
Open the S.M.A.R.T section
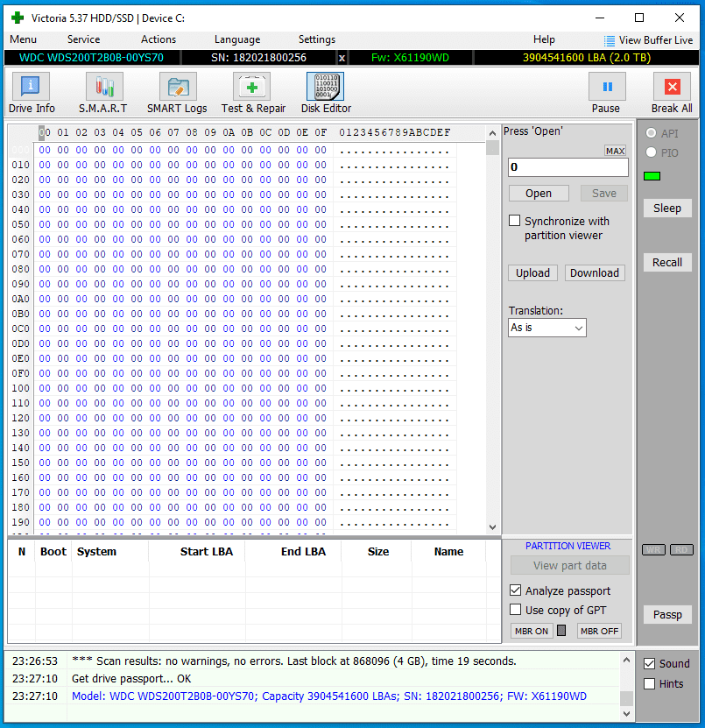tap(103, 93)
